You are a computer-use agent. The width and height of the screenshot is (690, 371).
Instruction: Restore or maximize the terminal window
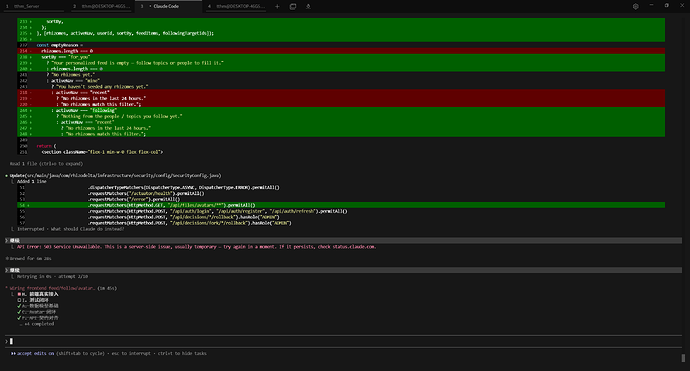pos(667,6)
